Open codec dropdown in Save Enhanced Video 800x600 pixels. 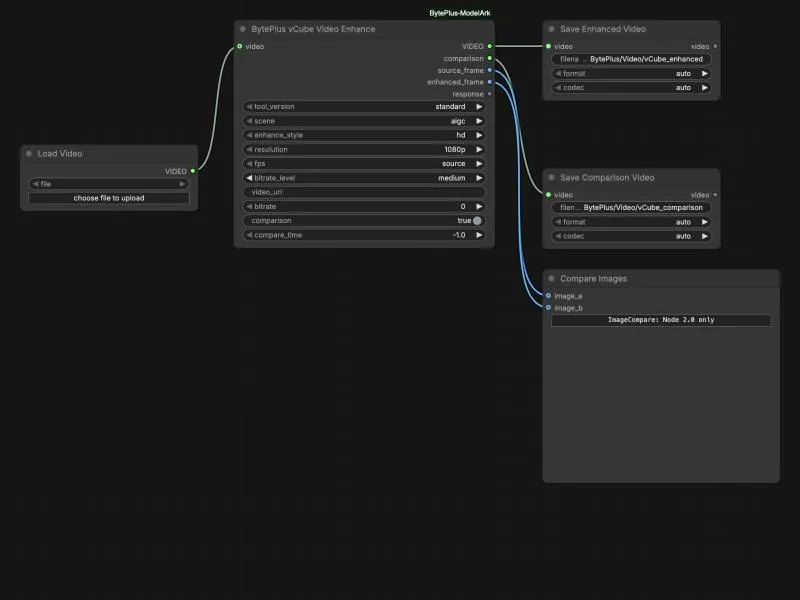click(x=632, y=88)
